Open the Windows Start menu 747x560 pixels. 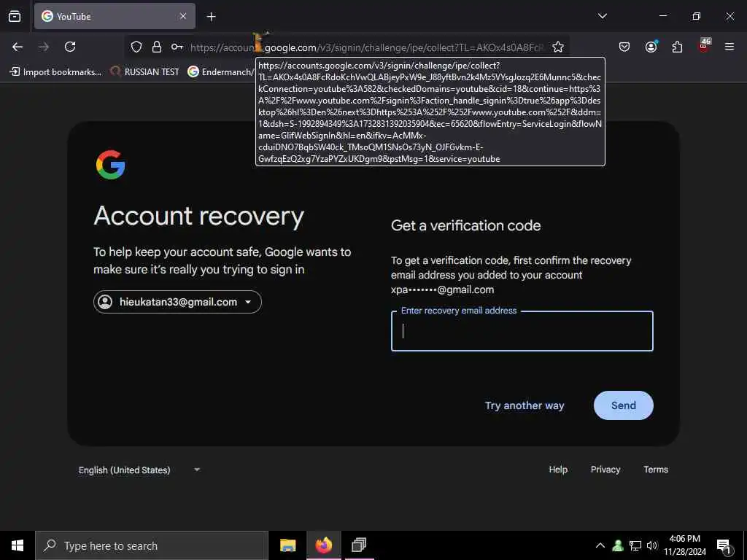coord(18,545)
